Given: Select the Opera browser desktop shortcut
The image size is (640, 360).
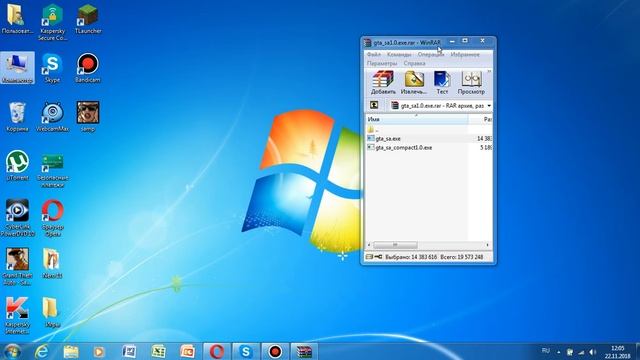Looking at the screenshot, I should click(53, 218).
